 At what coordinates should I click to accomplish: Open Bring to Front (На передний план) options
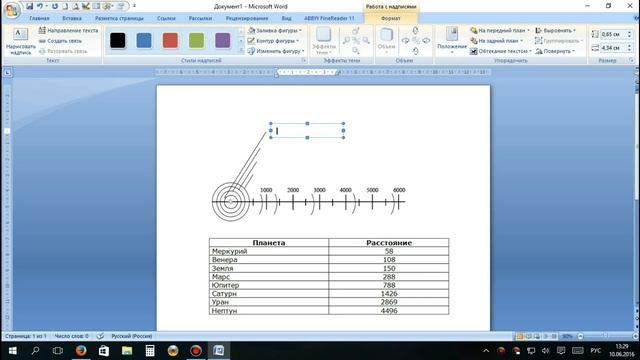500,31
